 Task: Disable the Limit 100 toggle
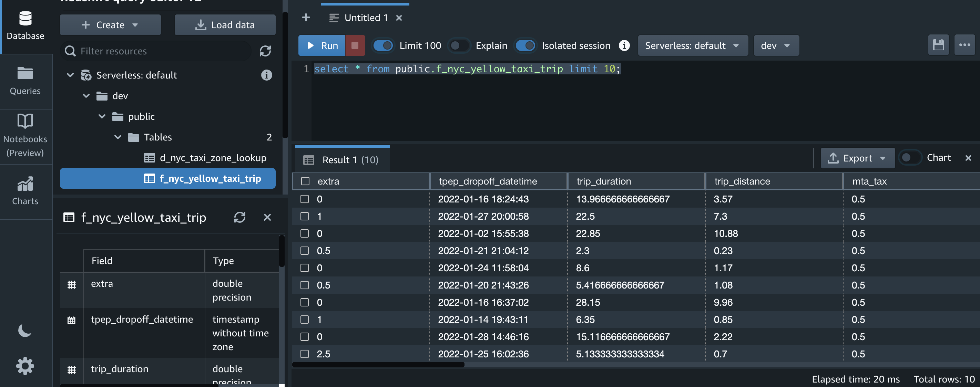383,45
